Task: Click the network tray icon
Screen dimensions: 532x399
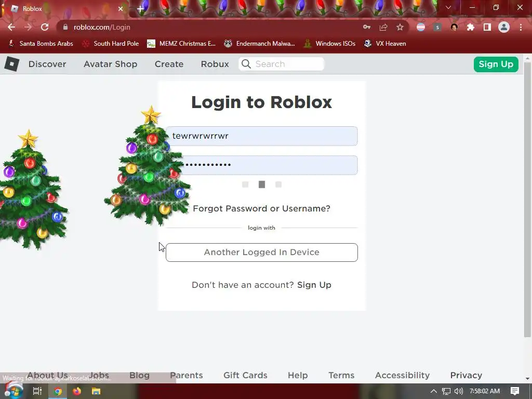Action: (446, 391)
